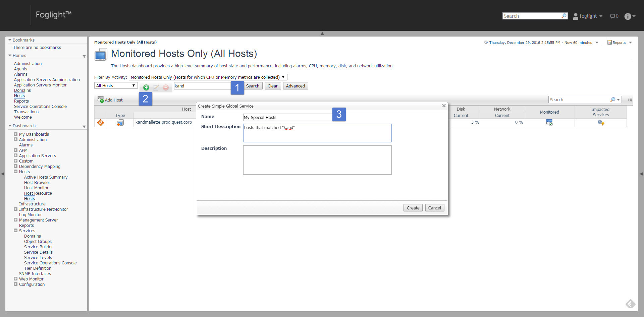Click the Monitored status icon in host row
Viewport: 644px width, 317px height.
point(549,123)
